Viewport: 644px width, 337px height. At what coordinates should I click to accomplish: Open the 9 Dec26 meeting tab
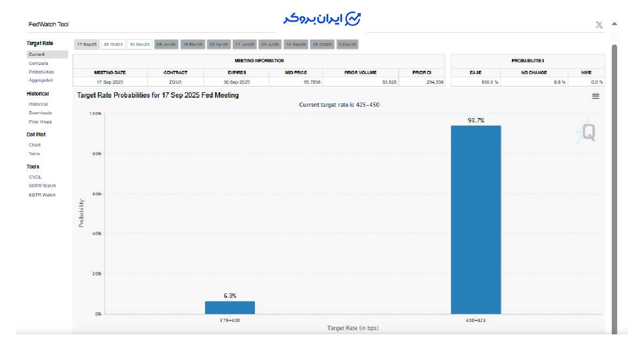(x=347, y=45)
